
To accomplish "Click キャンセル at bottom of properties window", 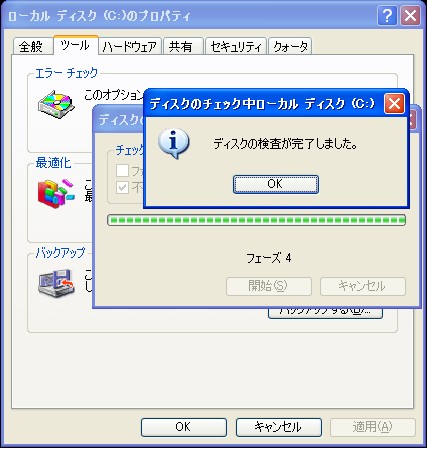I will pyautogui.click(x=279, y=427).
